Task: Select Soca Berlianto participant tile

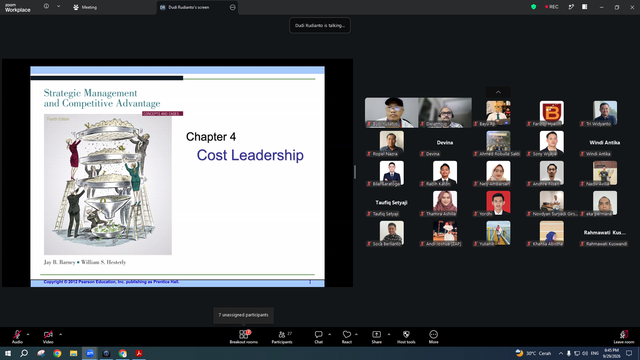Action: pos(391,233)
